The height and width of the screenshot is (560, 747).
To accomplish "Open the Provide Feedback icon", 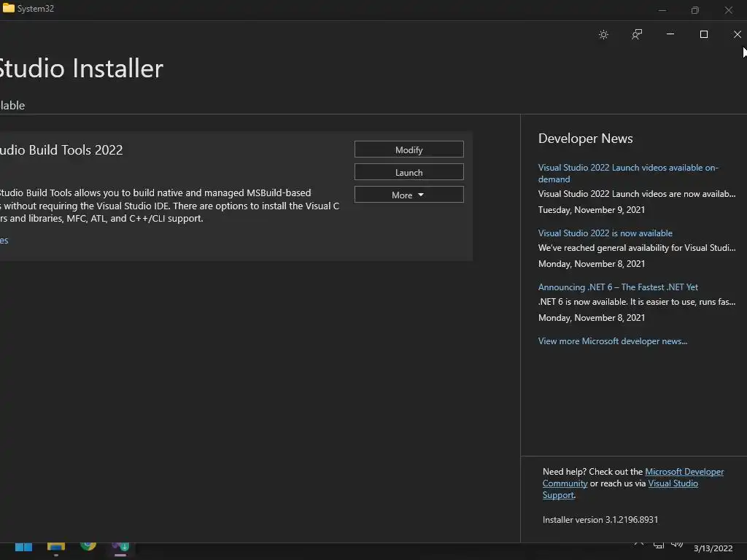I will 636,34.
